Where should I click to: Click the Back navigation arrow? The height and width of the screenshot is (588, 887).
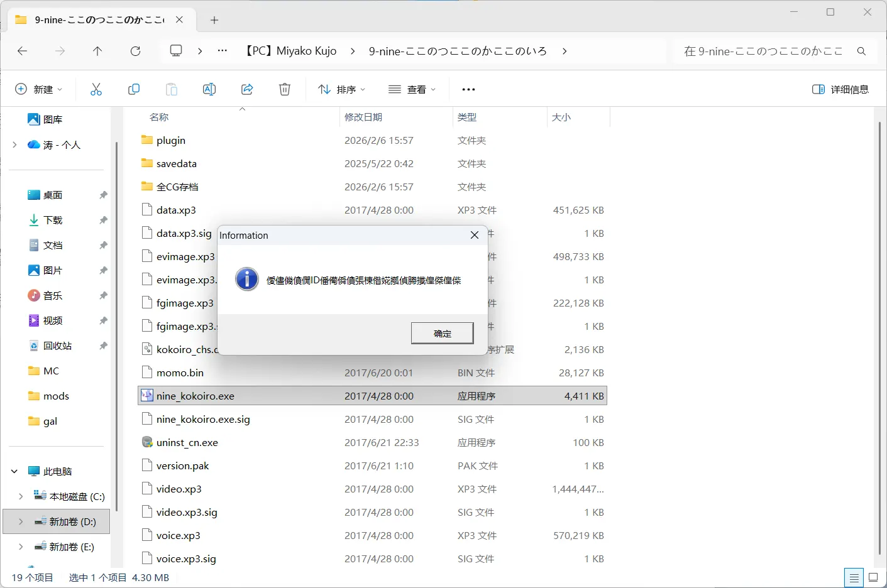coord(23,51)
